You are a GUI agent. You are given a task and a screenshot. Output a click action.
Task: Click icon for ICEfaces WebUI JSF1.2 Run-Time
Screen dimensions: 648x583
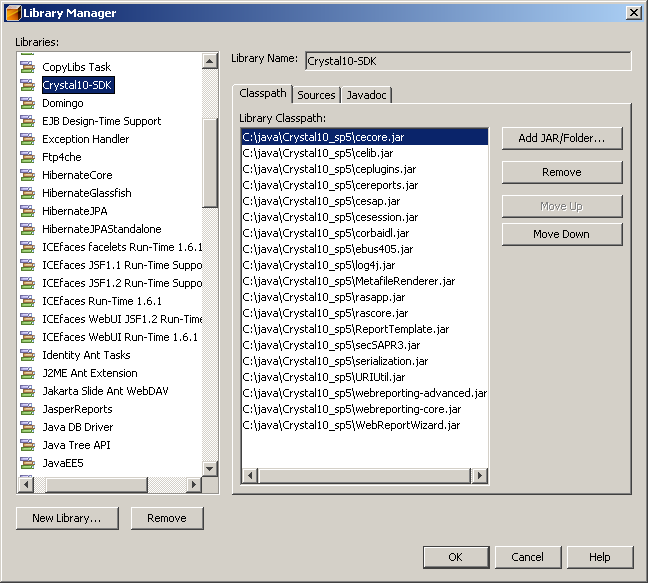[x=28, y=319]
